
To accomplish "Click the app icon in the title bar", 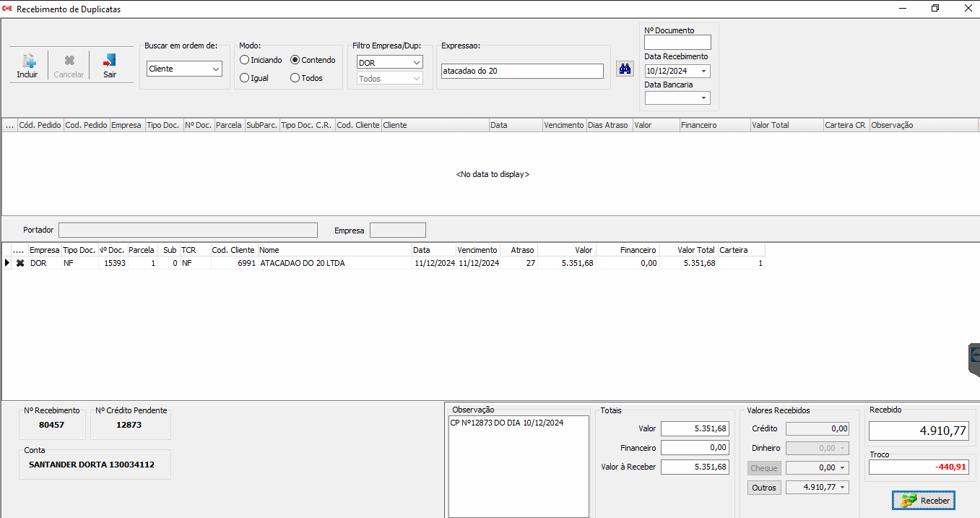I will 7,9.
